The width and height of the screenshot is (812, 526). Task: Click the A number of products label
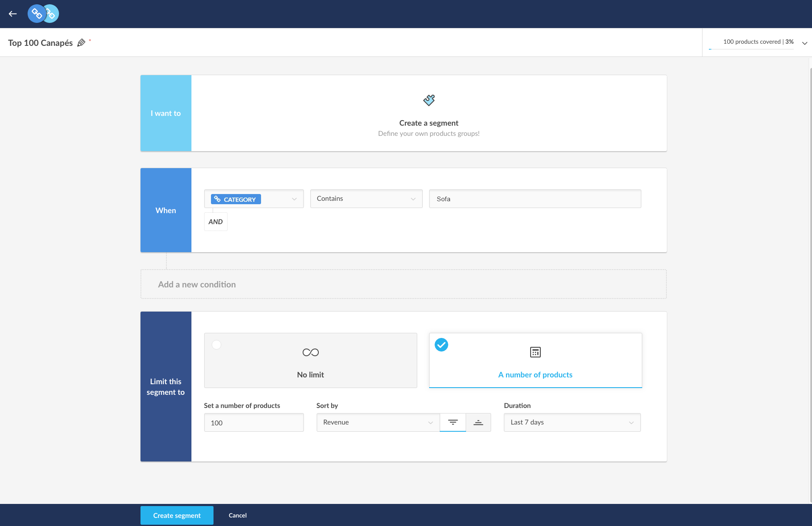point(535,375)
